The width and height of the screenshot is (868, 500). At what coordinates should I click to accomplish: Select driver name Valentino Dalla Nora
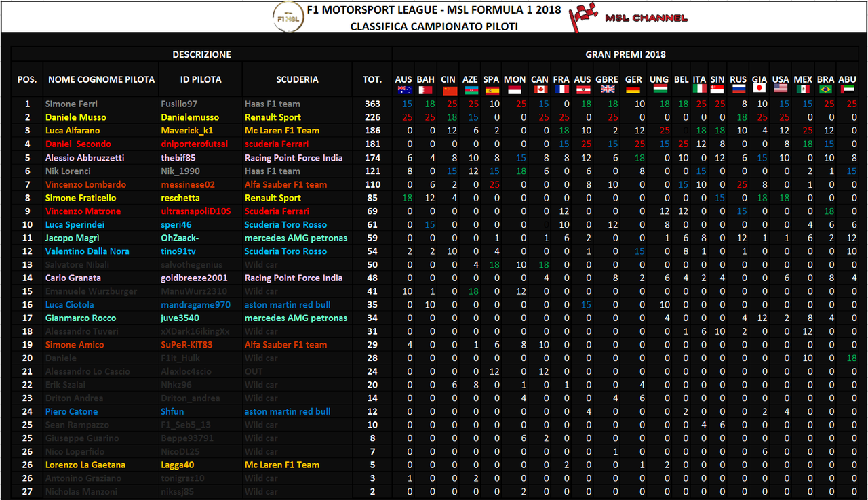pos(87,251)
